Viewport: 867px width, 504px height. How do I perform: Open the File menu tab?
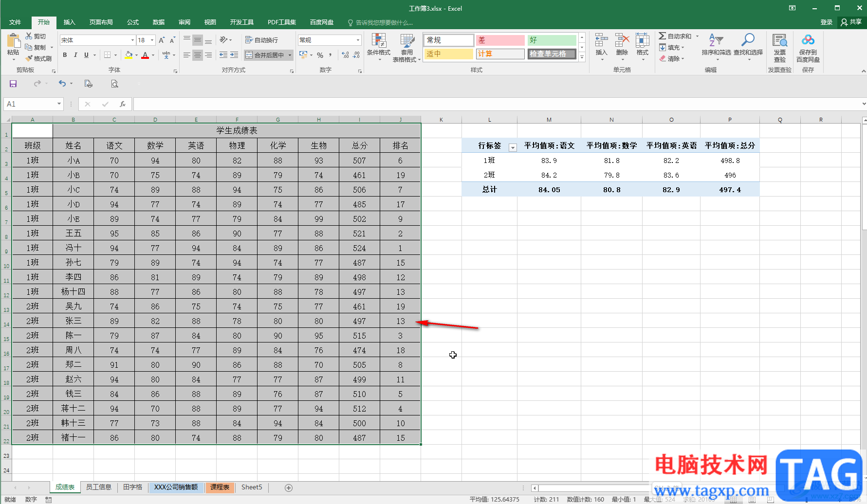click(15, 22)
